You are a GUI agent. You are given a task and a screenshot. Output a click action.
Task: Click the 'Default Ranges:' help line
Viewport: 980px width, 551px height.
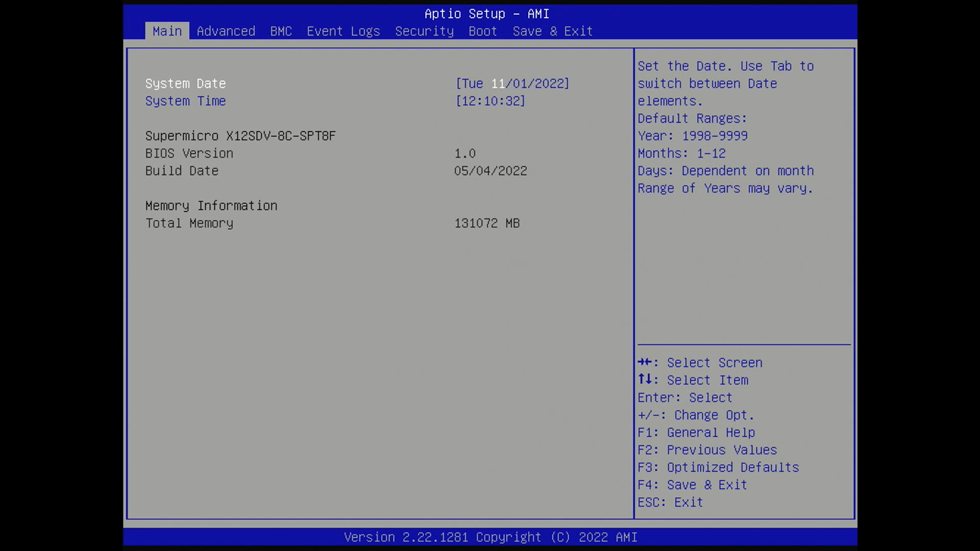point(692,119)
